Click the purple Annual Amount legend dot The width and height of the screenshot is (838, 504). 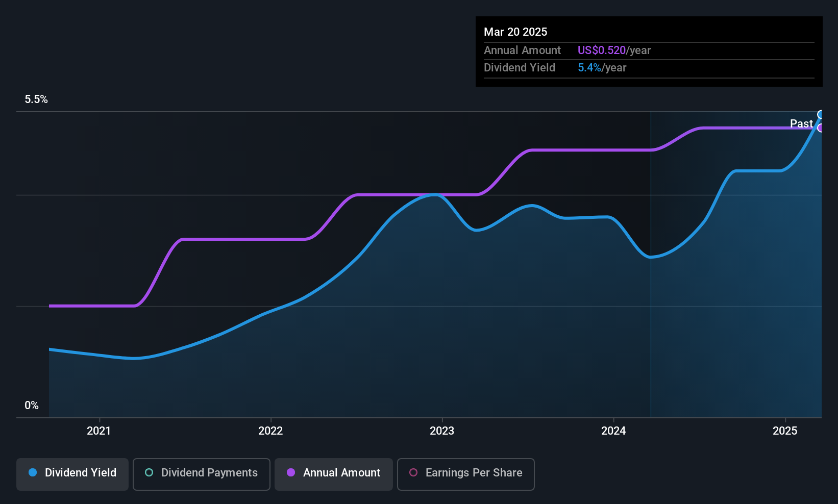291,472
